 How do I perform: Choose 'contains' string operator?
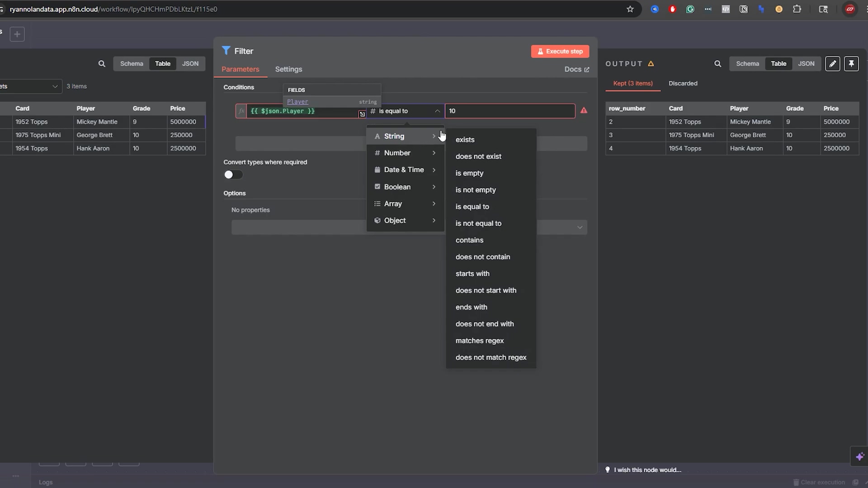tap(469, 240)
